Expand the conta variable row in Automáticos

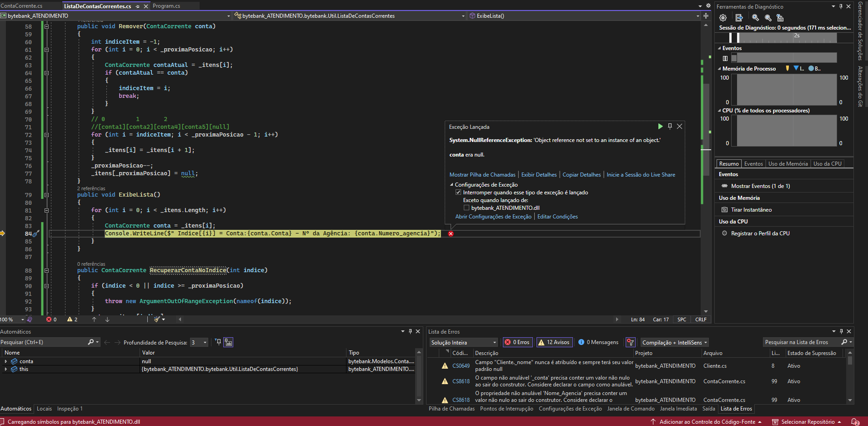coord(5,361)
